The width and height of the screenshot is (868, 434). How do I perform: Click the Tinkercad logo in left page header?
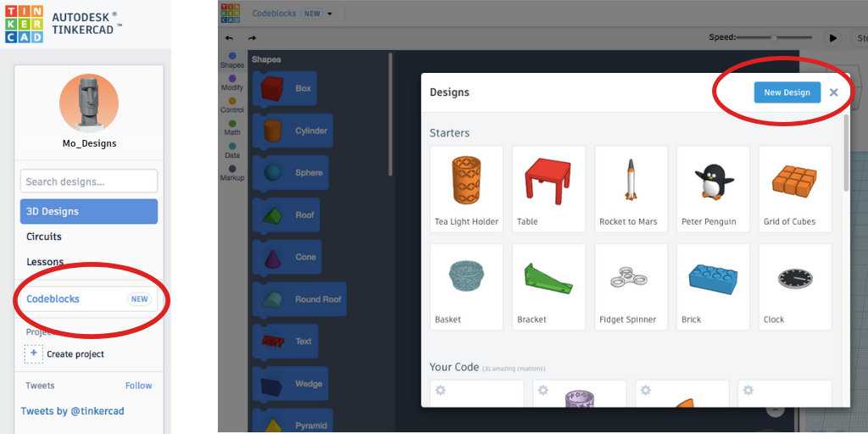pyautogui.click(x=24, y=25)
